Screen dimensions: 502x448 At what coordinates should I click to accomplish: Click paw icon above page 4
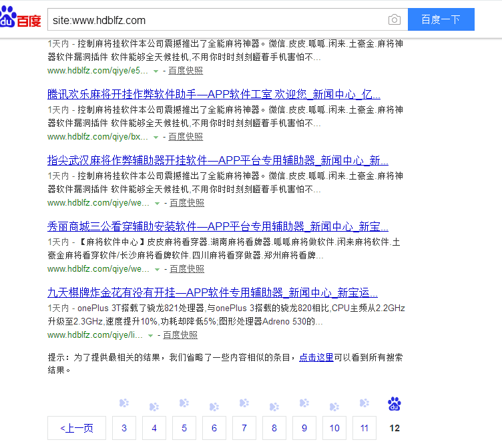point(154,407)
